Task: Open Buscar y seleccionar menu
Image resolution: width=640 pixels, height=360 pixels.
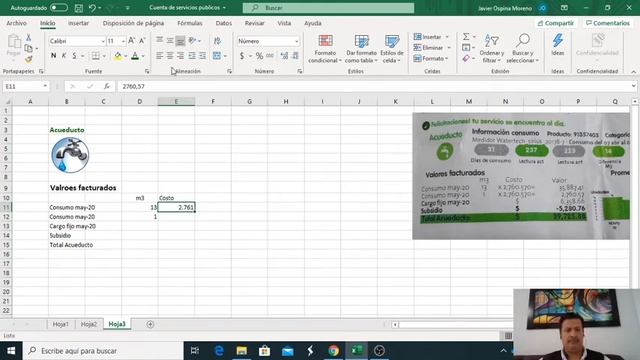Action: (x=522, y=49)
